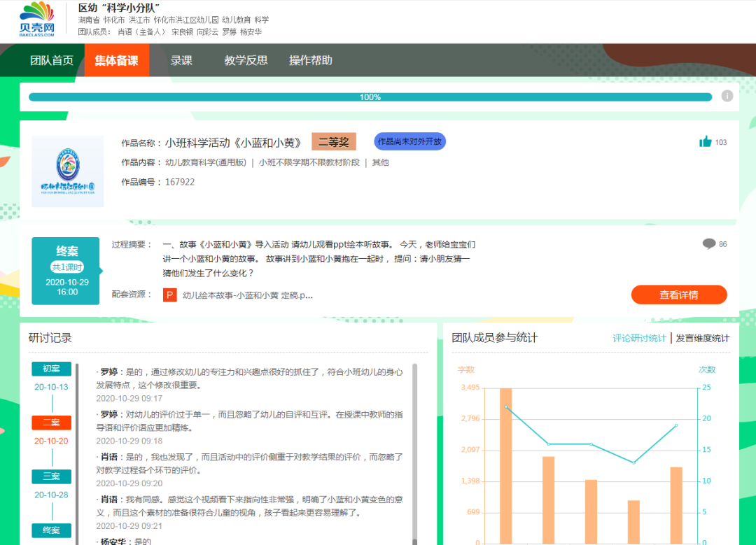Click team member 肖语（主备人）

(x=141, y=31)
